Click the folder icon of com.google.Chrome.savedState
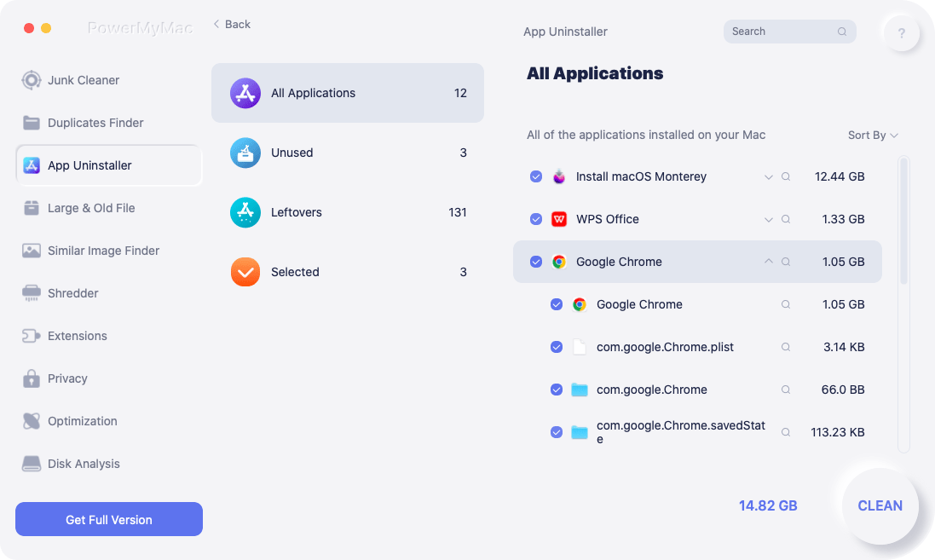935x560 pixels. point(579,432)
